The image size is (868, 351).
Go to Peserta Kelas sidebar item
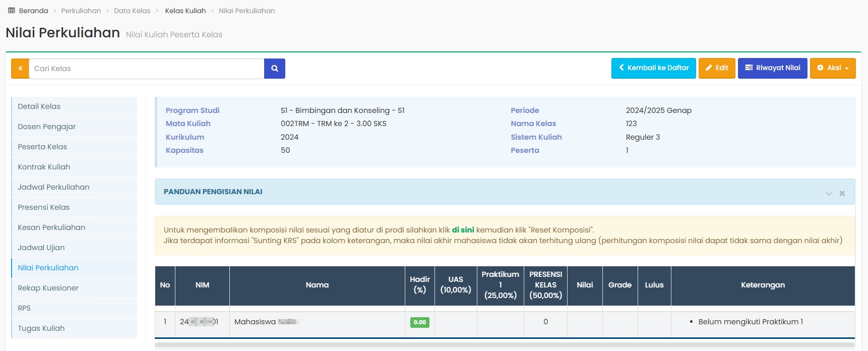pyautogui.click(x=42, y=147)
